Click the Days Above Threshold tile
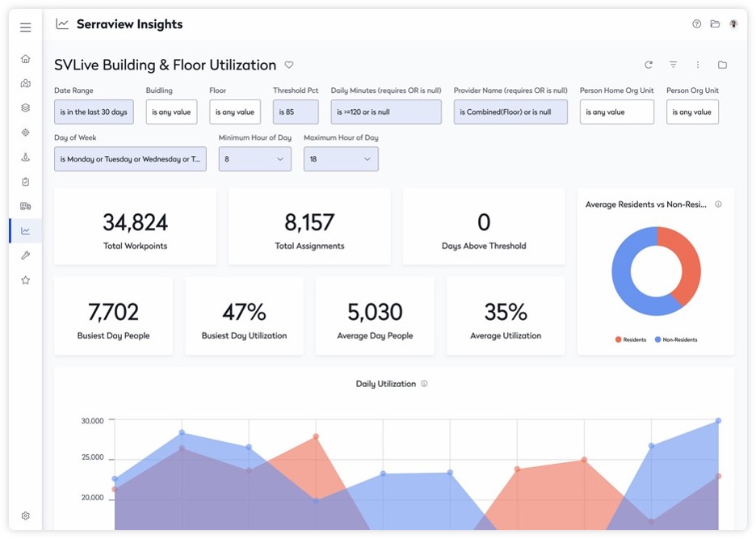The width and height of the screenshot is (756, 539). tap(484, 226)
